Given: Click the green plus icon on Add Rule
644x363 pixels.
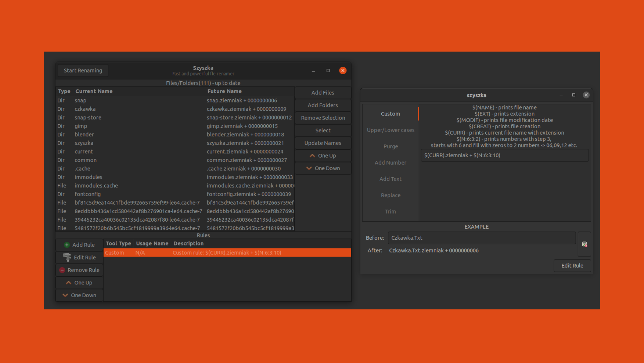Looking at the screenshot, I should 67,245.
